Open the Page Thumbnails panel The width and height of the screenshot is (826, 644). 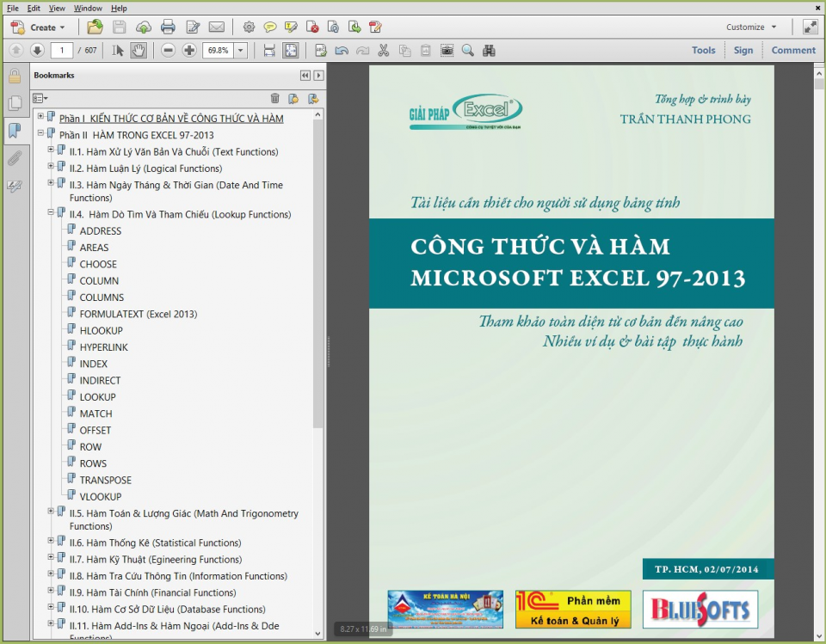pyautogui.click(x=15, y=103)
